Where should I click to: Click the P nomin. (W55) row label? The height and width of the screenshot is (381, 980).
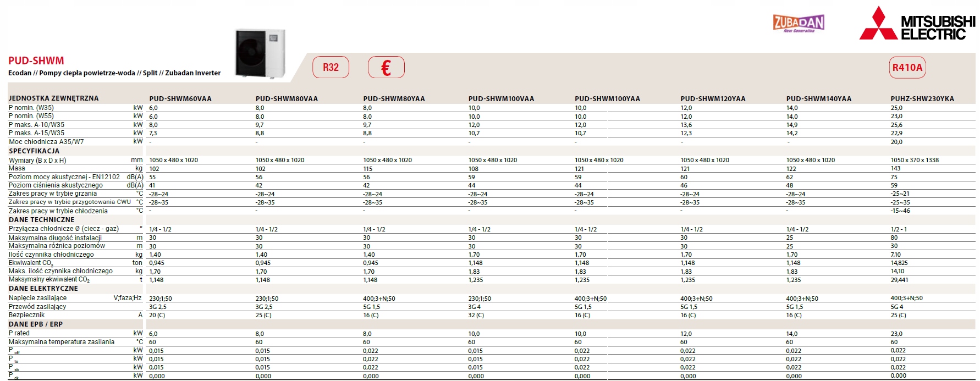coord(31,116)
